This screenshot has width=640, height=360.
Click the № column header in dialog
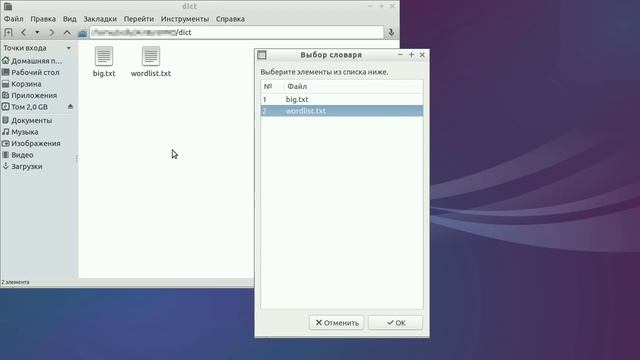[x=272, y=87]
